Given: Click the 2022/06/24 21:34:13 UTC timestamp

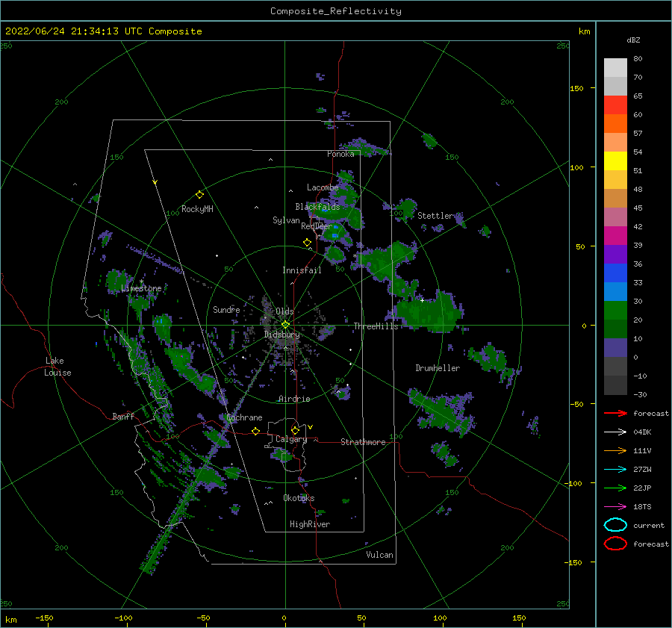Looking at the screenshot, I should tap(103, 31).
